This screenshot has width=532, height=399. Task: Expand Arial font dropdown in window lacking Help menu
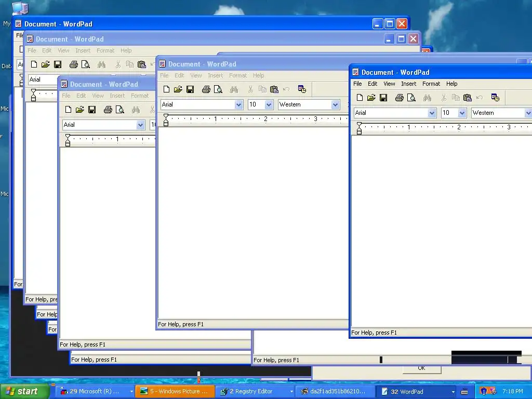[140, 125]
